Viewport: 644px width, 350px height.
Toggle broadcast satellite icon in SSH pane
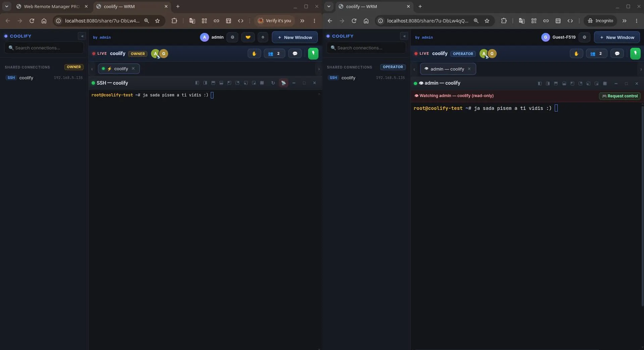pos(284,83)
